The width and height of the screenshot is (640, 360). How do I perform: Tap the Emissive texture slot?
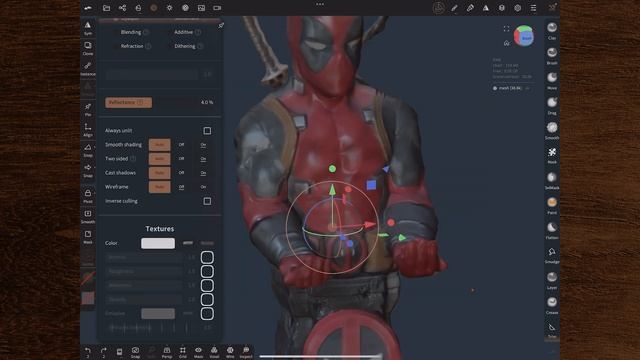point(207,313)
